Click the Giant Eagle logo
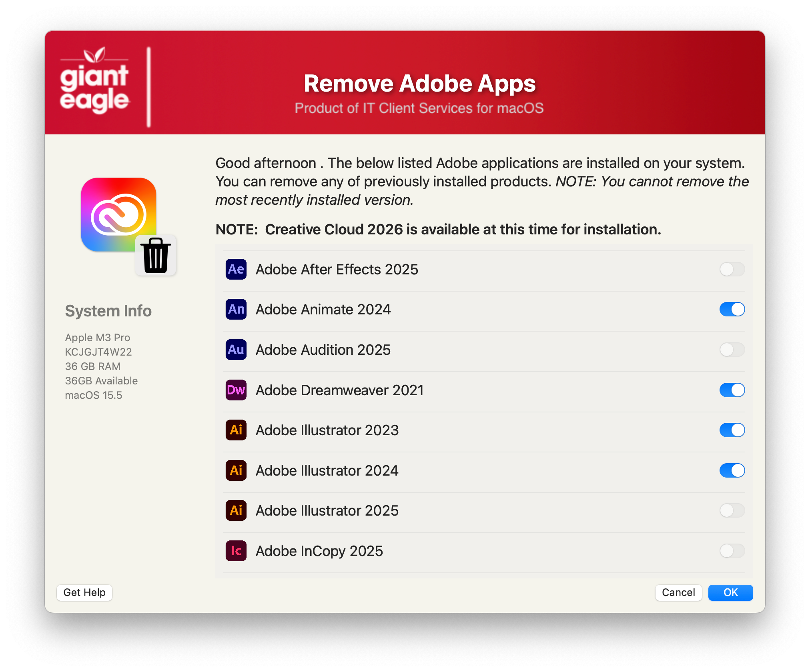The image size is (810, 672). click(x=94, y=80)
